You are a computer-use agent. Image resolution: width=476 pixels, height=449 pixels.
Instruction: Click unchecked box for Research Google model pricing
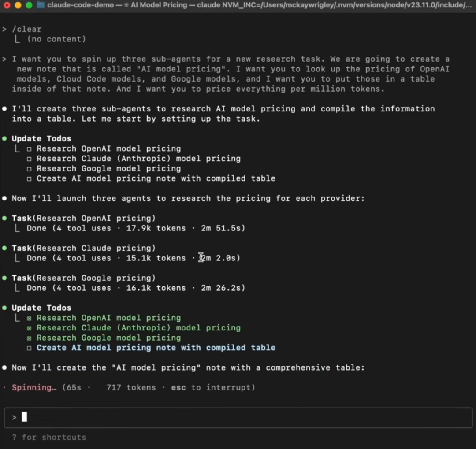(29, 169)
